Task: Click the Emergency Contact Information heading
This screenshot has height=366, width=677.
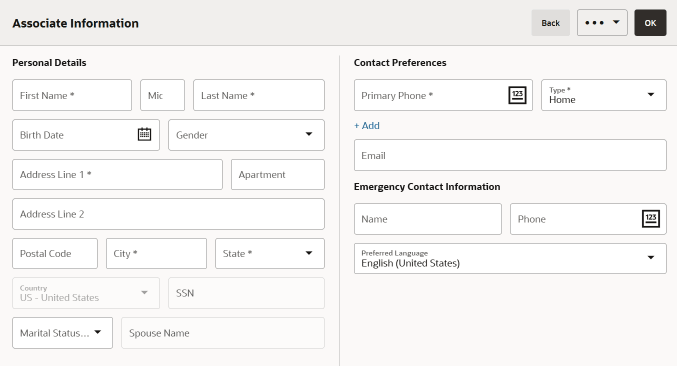Action: coord(427,186)
